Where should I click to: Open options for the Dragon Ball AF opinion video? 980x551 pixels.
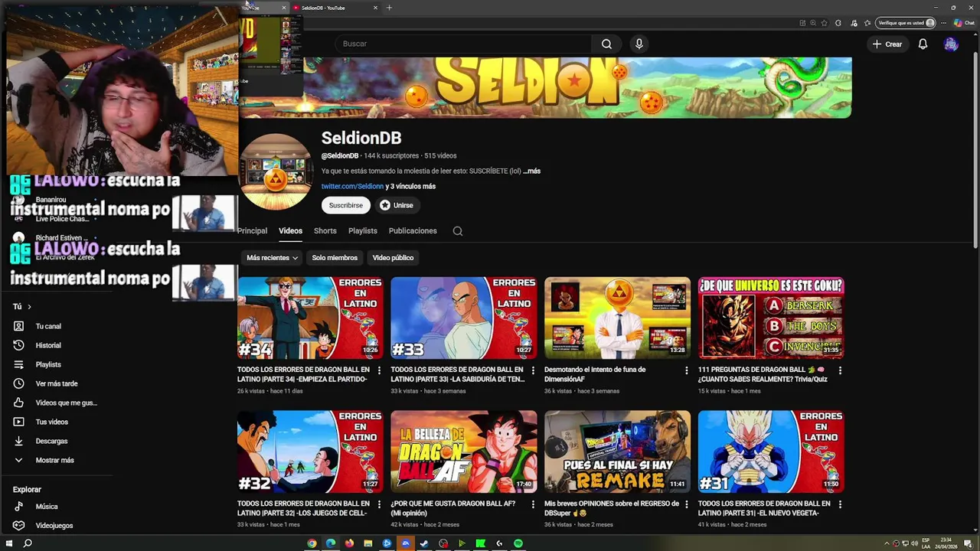[533, 504]
